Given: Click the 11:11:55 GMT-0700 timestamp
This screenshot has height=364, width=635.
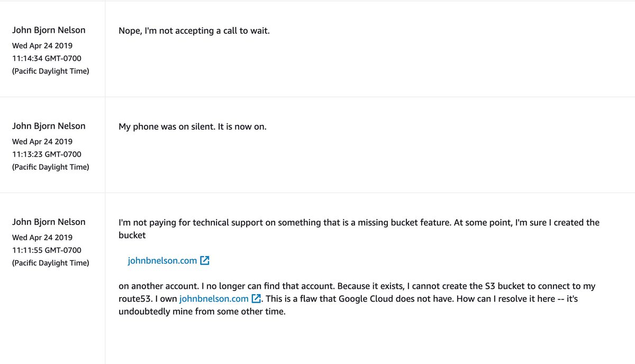Looking at the screenshot, I should pos(47,250).
